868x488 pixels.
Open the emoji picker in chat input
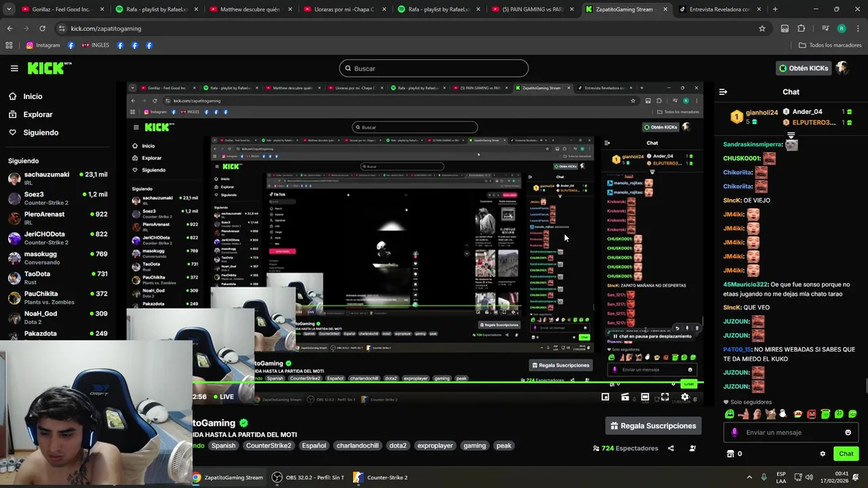point(848,432)
